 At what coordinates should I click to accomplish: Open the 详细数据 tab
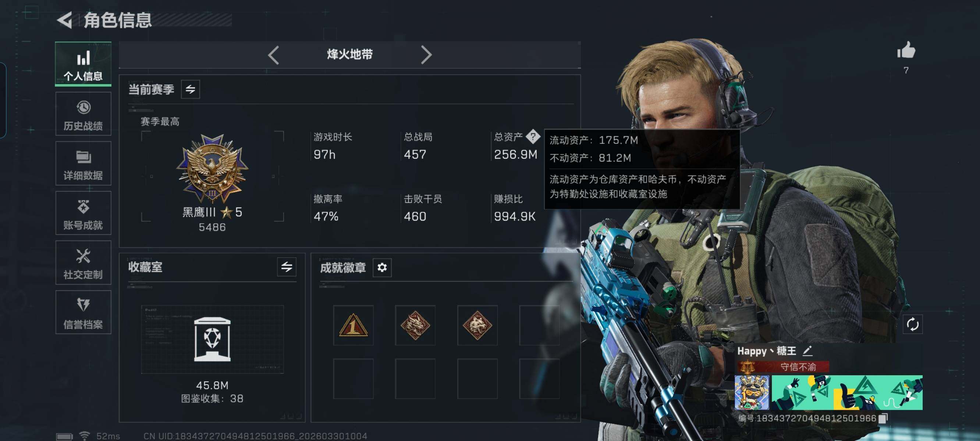83,164
